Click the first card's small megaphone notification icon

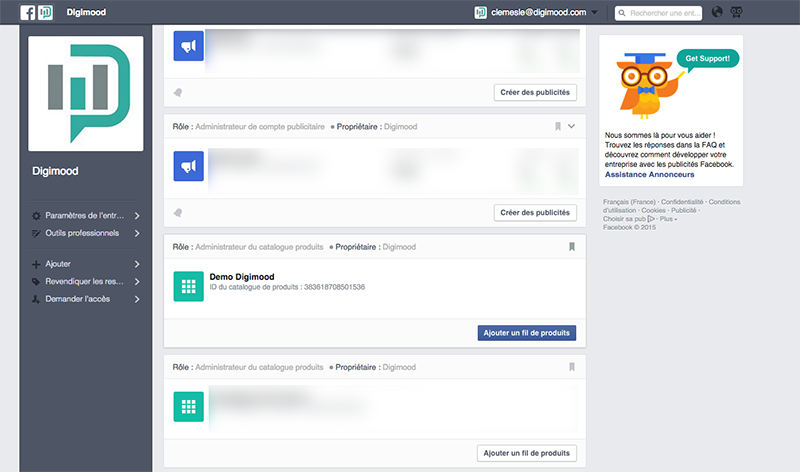coord(178,92)
